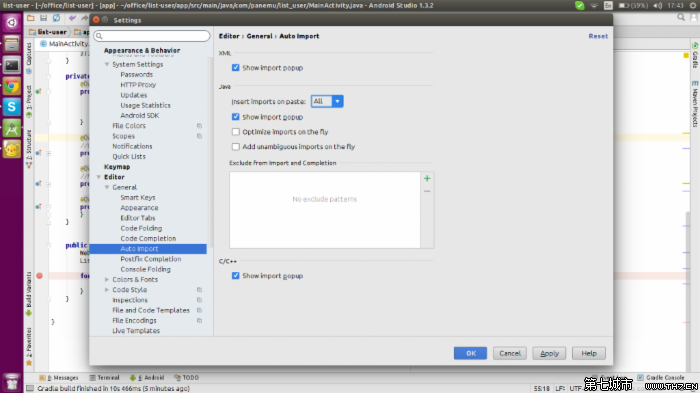Image resolution: width=700 pixels, height=393 pixels.
Task: Expand the Colors & Fonts node
Action: [x=107, y=280]
